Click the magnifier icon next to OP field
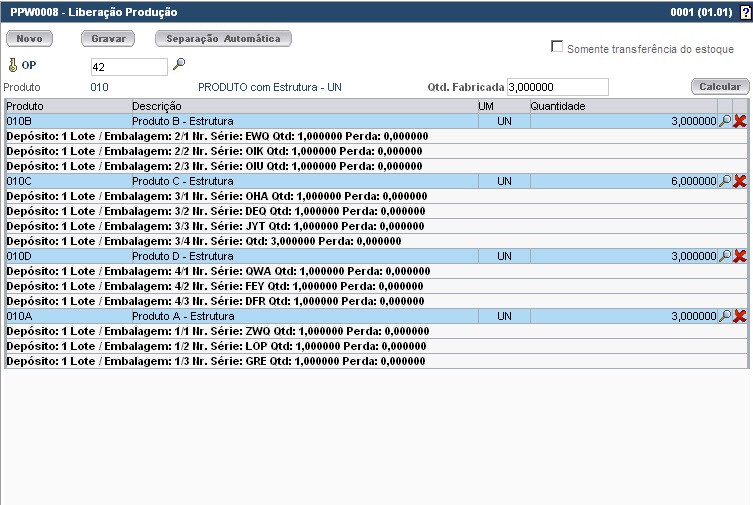Screen dimensions: 753x505 [179, 65]
